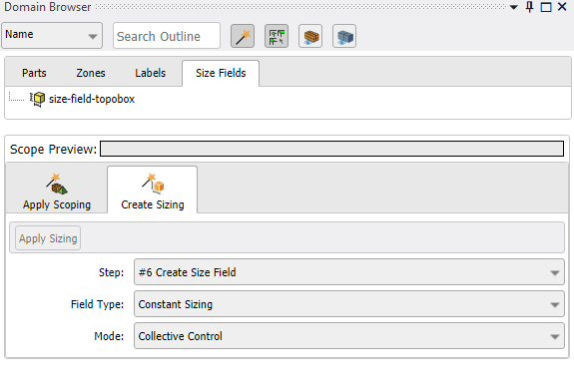Click the magic wand scoping icon
Screen dimensions: 574x392
(243, 36)
